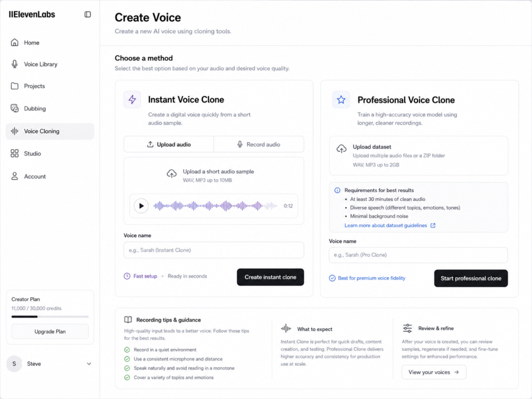Image resolution: width=532 pixels, height=399 pixels.
Task: Focus the Instant Clone voice name field
Action: click(214, 250)
